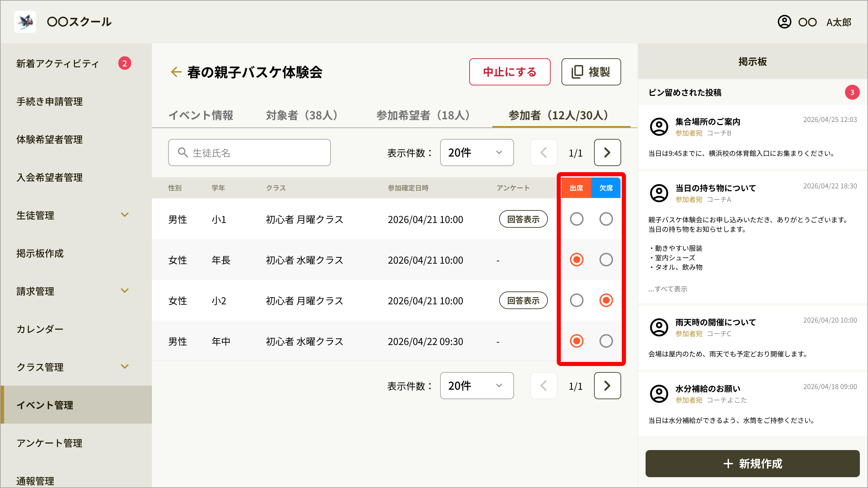This screenshot has width=868, height=488.
Task: Select 欠席 for the 年長 女性 row
Action: 606,260
